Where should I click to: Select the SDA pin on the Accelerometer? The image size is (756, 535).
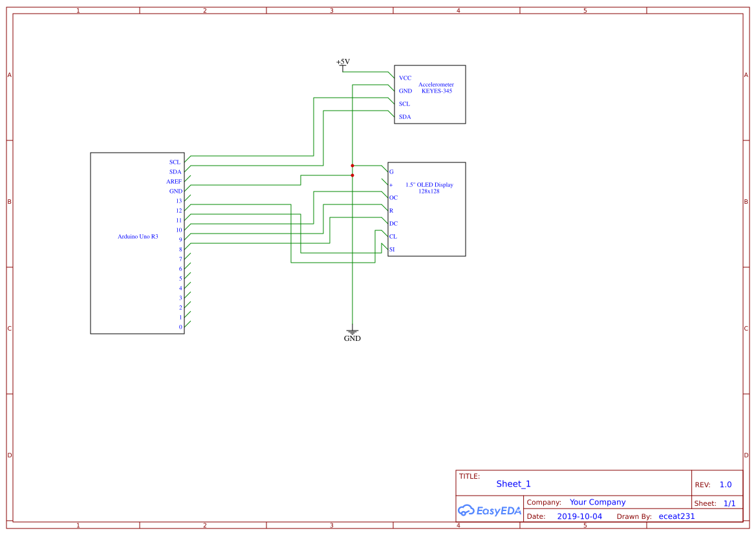[x=405, y=116]
